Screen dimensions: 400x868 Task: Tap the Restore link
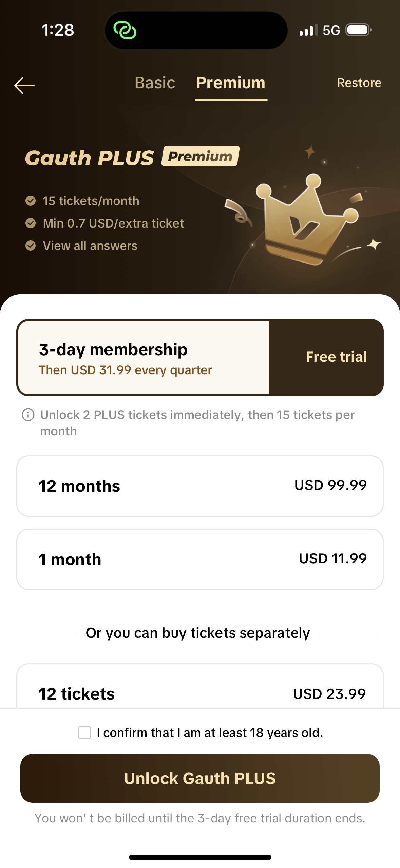click(359, 83)
